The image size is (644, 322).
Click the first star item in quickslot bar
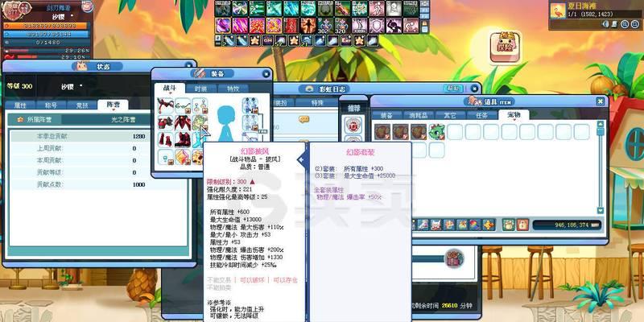pos(254,41)
